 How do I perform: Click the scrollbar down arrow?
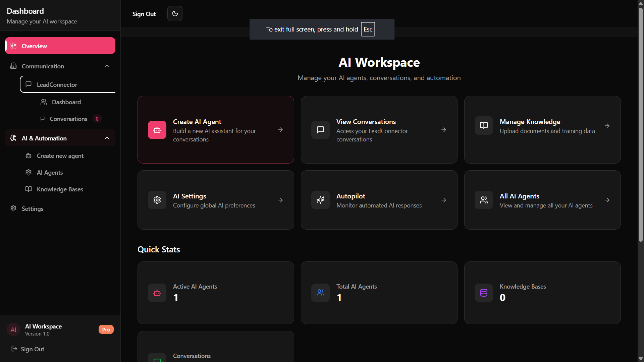pos(641,359)
